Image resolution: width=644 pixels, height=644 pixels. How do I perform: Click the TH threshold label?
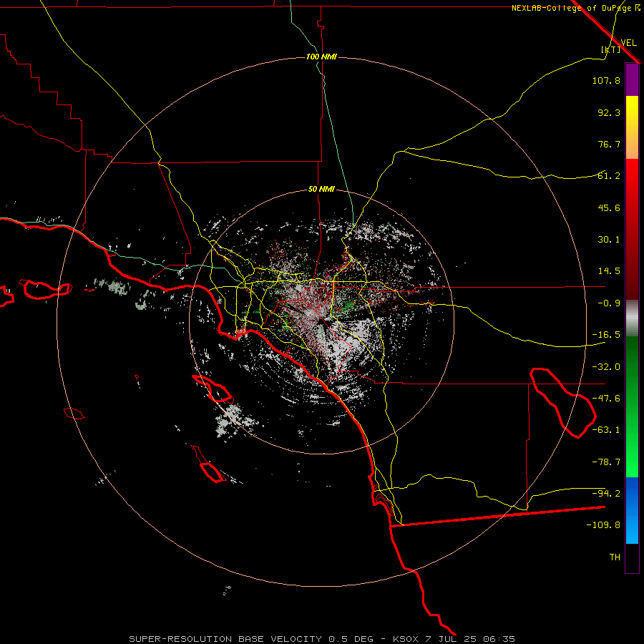click(x=615, y=557)
